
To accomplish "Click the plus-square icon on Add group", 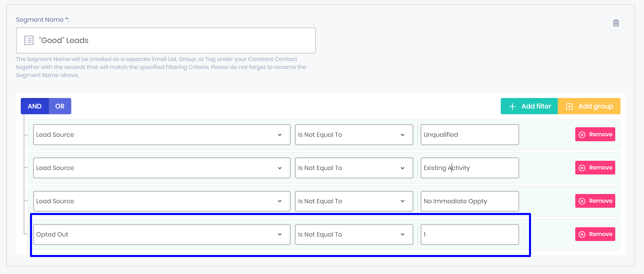I will [569, 106].
